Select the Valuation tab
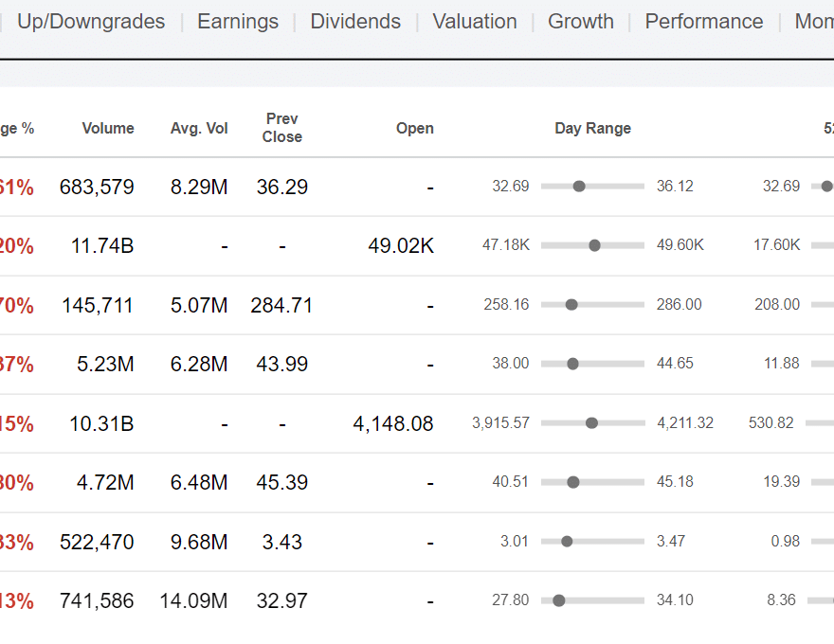The image size is (834, 644). tap(475, 22)
